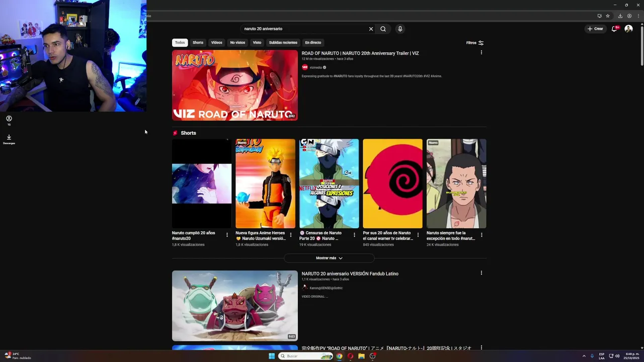Open the Descargas sidebar icon
The image size is (644, 362).
(x=9, y=139)
